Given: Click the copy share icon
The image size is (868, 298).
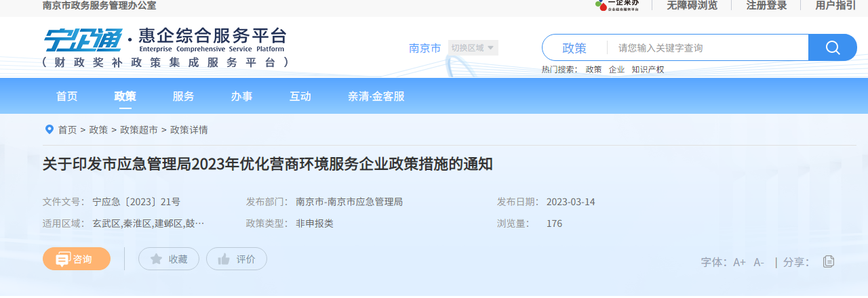Looking at the screenshot, I should point(828,261).
